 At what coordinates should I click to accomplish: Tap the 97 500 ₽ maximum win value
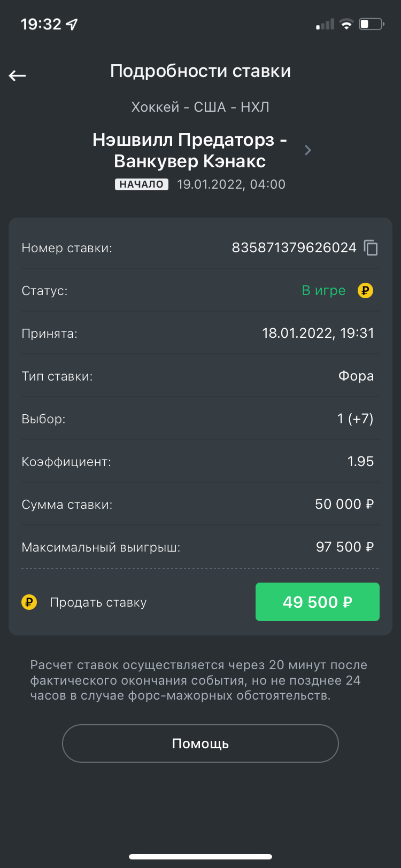pos(344,547)
